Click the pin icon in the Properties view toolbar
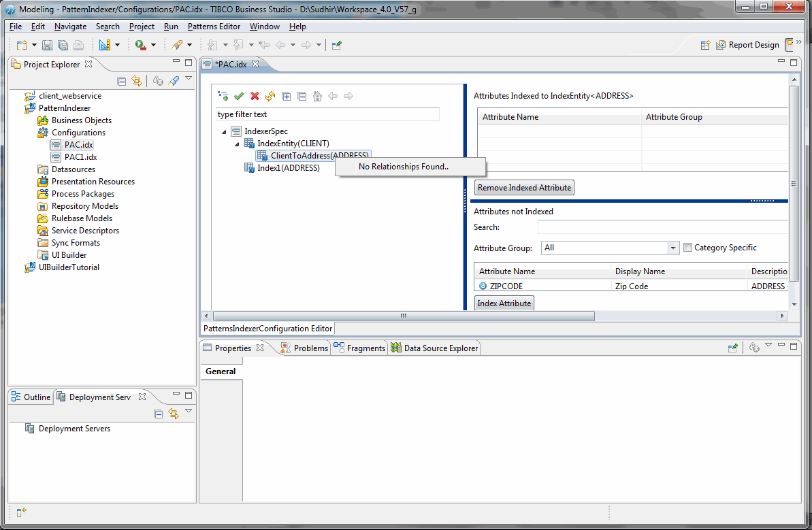The image size is (812, 530). tap(733, 348)
